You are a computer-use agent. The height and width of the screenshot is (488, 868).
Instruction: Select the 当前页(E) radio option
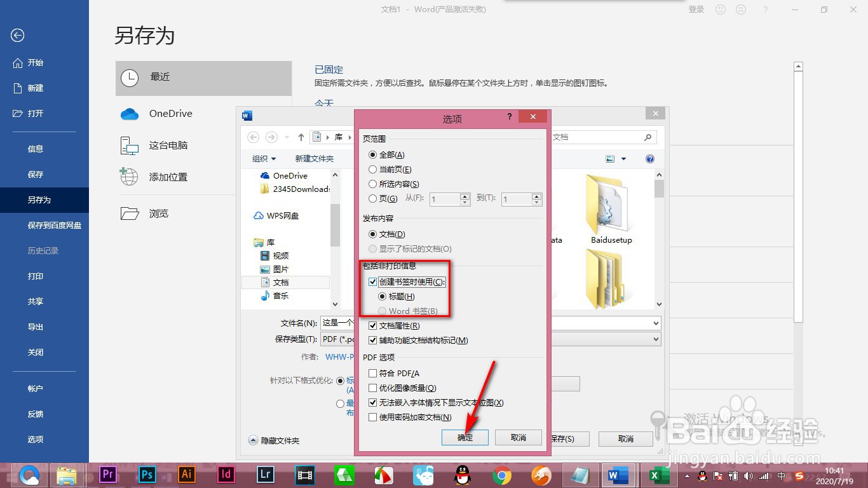click(x=372, y=170)
